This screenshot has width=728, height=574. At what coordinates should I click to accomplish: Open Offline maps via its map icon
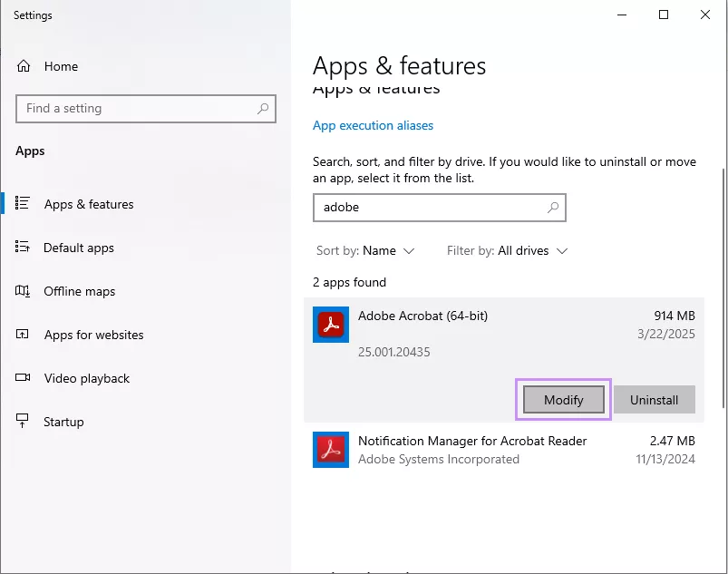pos(24,291)
